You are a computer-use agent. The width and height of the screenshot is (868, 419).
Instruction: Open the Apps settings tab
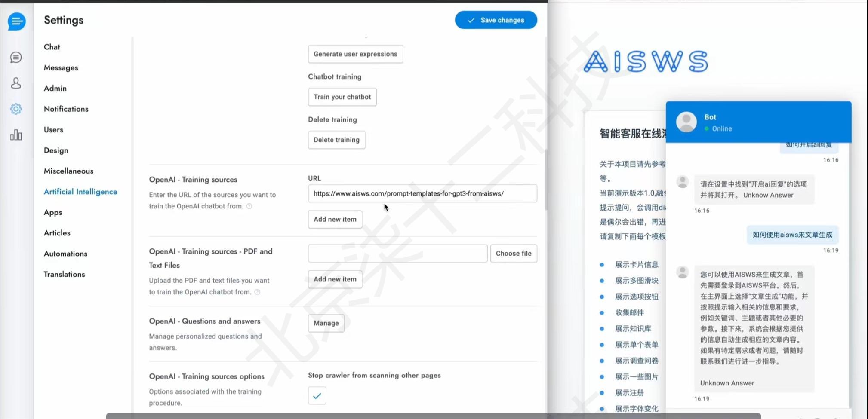(x=53, y=212)
